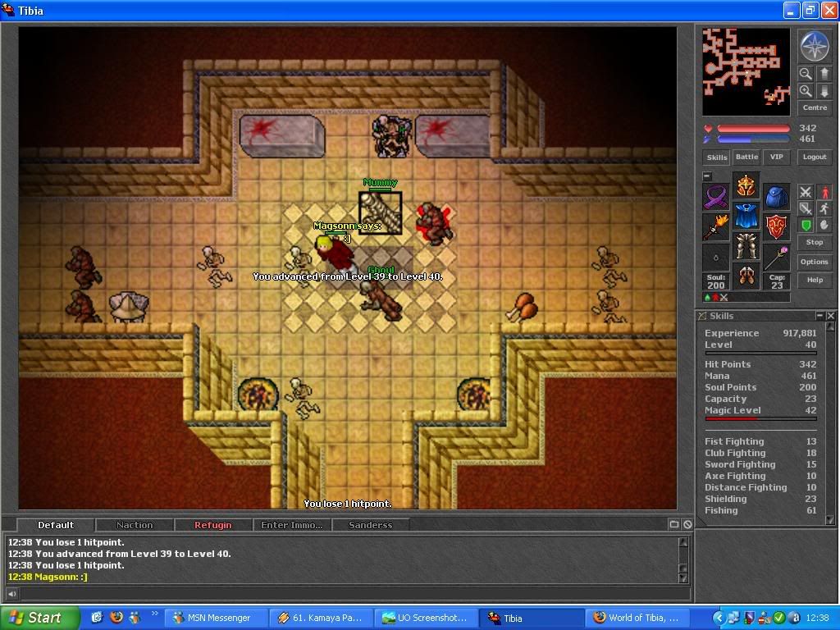Toggle chase opponent running figure mode

click(824, 208)
